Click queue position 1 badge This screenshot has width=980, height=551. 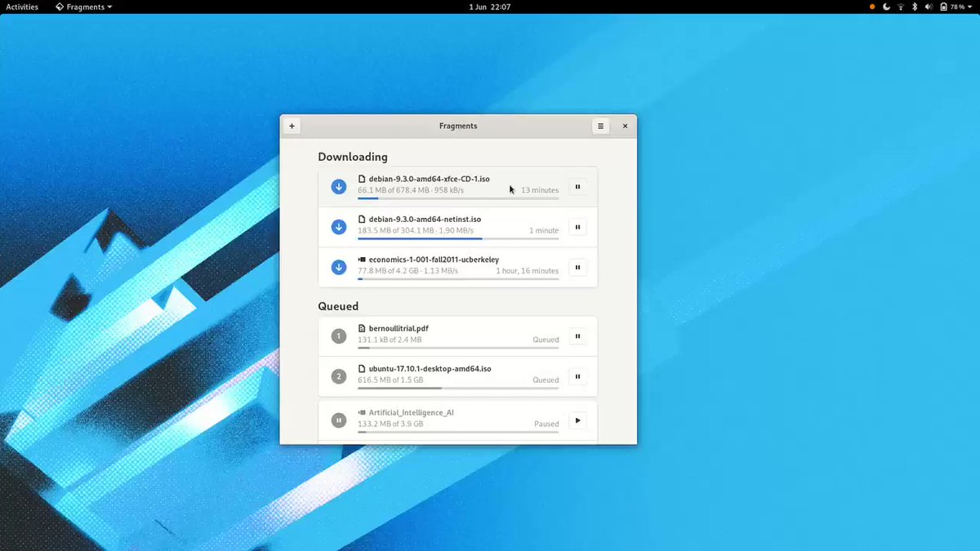(x=339, y=335)
